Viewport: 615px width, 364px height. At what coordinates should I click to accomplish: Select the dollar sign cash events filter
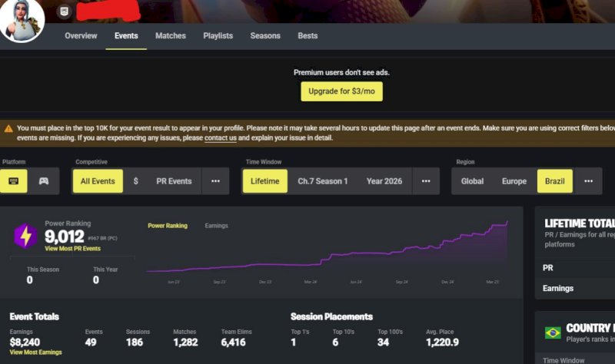click(x=136, y=181)
